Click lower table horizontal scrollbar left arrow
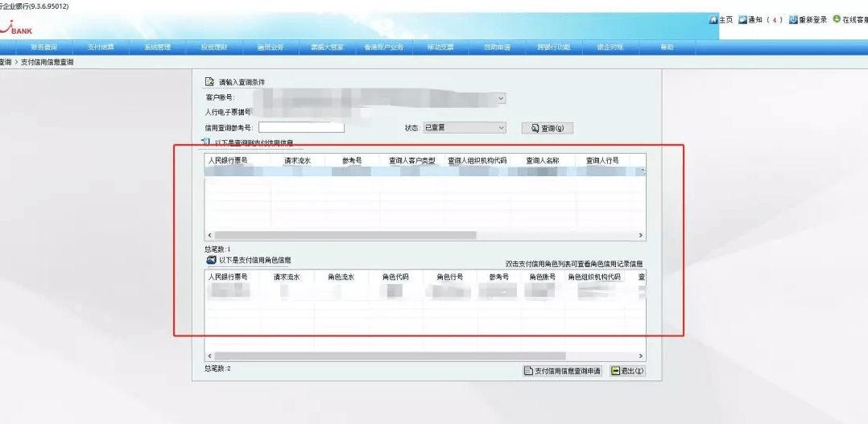The image size is (868, 424). (210, 356)
